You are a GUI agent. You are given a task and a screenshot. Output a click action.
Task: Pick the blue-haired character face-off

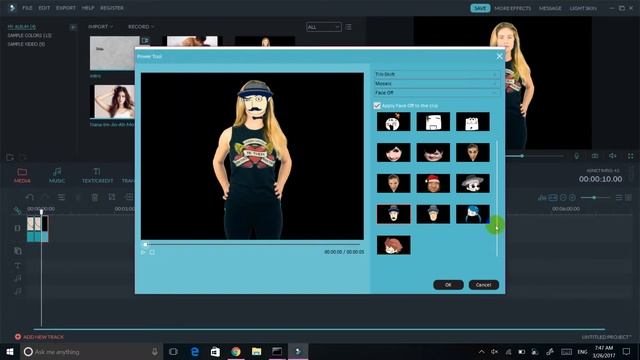pyautogui.click(x=473, y=214)
